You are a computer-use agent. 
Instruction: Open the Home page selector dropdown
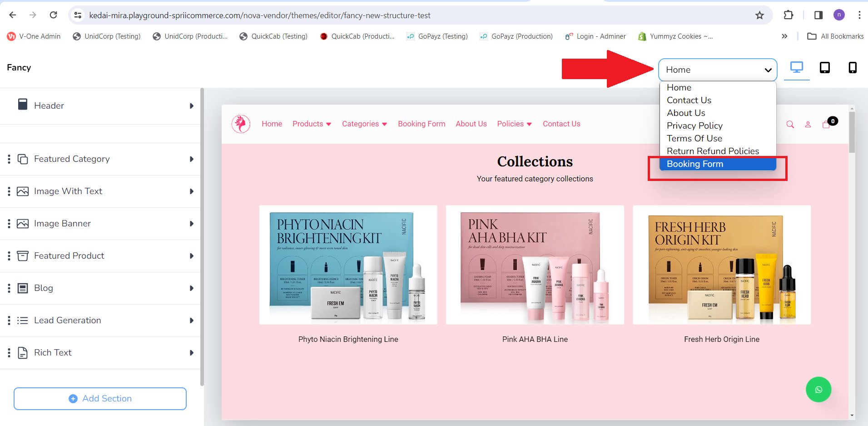point(718,70)
